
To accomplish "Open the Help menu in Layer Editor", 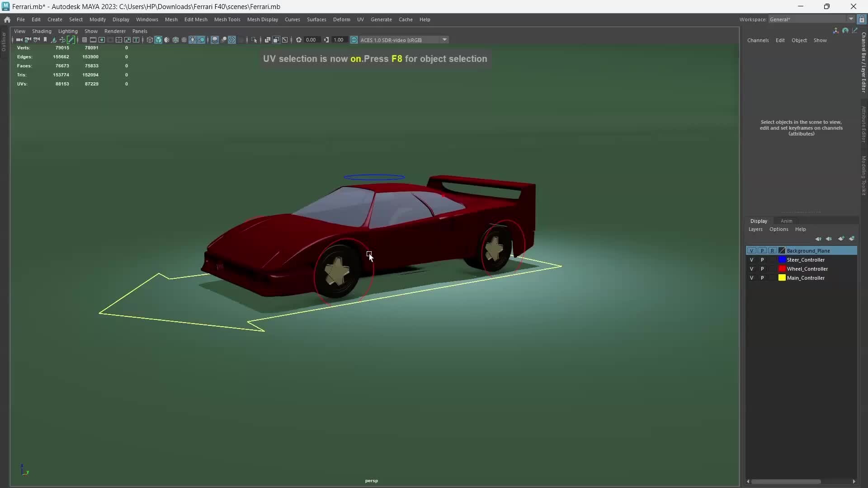I will [x=800, y=229].
